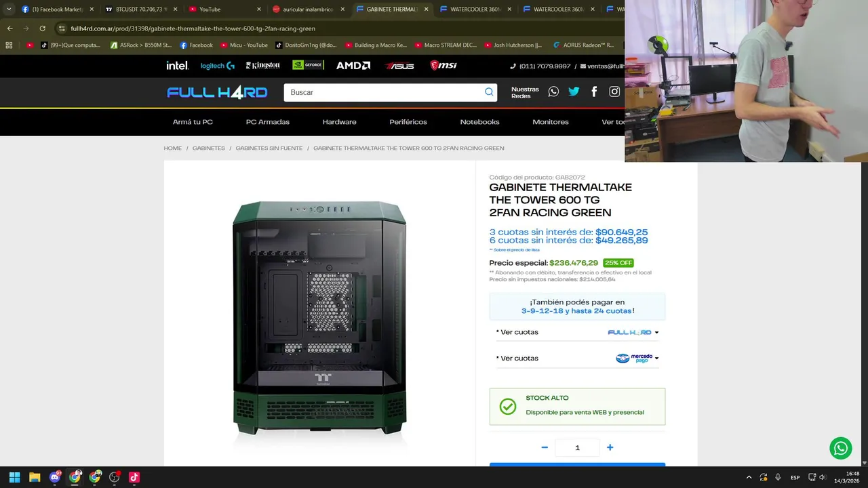Viewport: 868px width, 488px height.
Task: Show hidden system tray icons
Action: coord(749,477)
